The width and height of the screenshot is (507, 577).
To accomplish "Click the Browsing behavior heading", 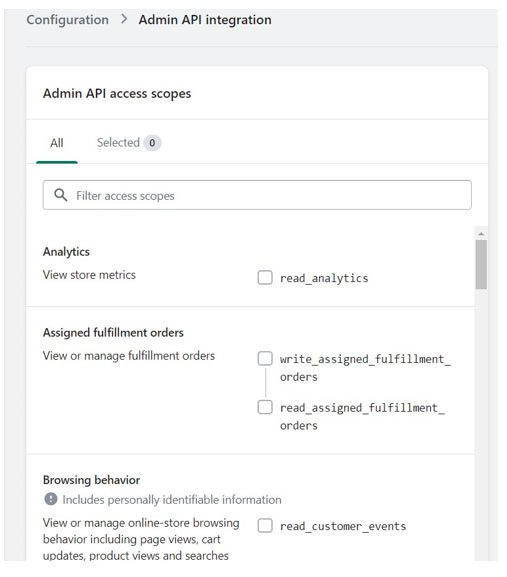I will click(x=92, y=480).
